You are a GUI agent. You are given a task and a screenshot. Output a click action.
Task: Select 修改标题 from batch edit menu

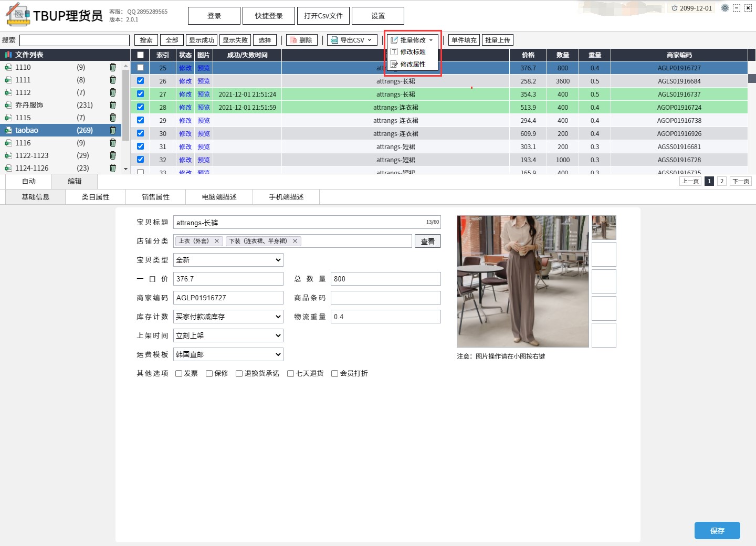pos(413,52)
